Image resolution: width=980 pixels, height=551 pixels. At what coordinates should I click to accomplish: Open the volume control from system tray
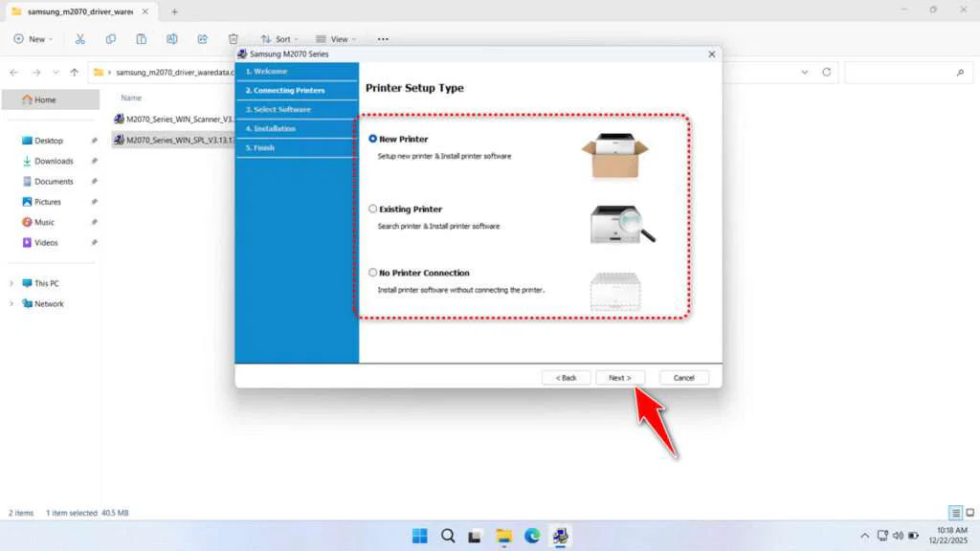899,536
